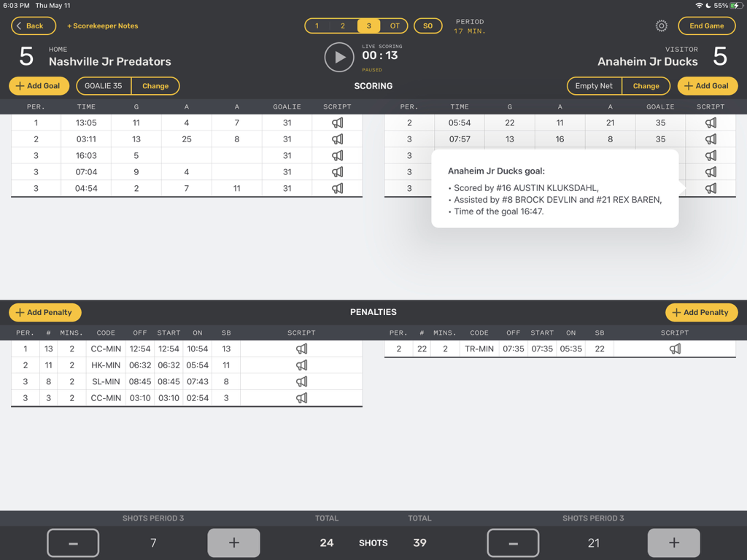This screenshot has height=560, width=747.
Task: Tap megaphone for Ducks goal at 07:57
Action: point(710,139)
